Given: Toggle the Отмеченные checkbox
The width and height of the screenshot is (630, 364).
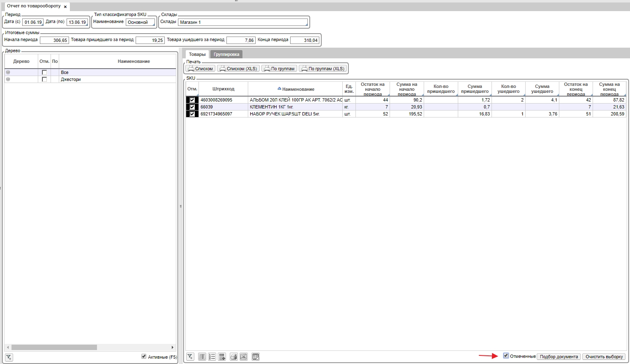Looking at the screenshot, I should pyautogui.click(x=506, y=356).
